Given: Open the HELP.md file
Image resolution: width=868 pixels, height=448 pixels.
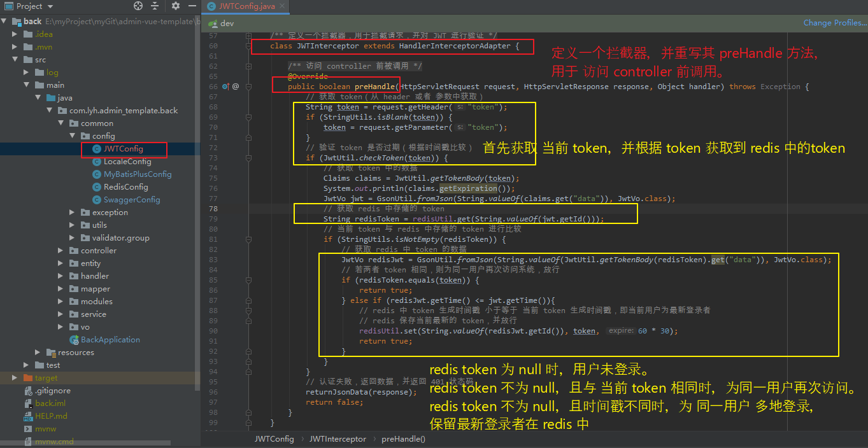Looking at the screenshot, I should (x=51, y=416).
